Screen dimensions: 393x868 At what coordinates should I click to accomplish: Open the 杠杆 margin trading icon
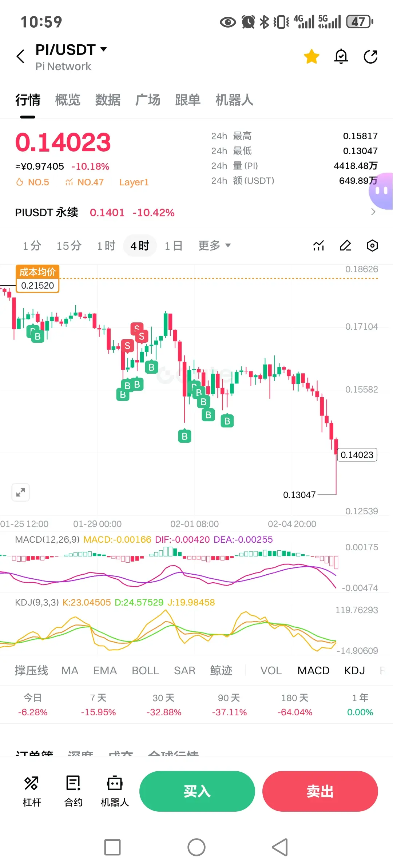32,791
